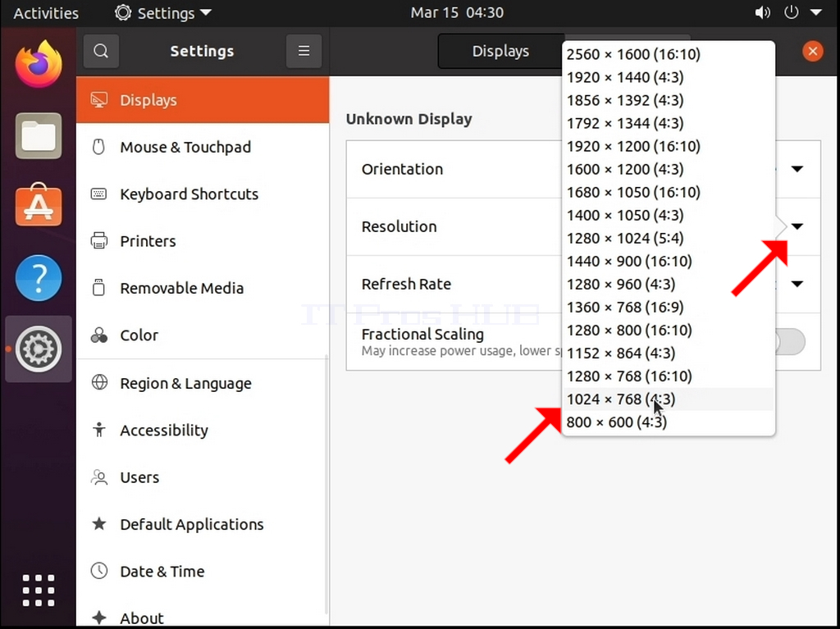Choose 1400 × 1050 (4:3) resolution

(x=668, y=216)
